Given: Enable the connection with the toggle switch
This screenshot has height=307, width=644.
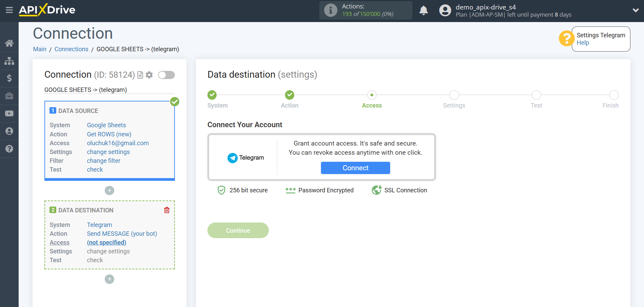Looking at the screenshot, I should click(166, 75).
